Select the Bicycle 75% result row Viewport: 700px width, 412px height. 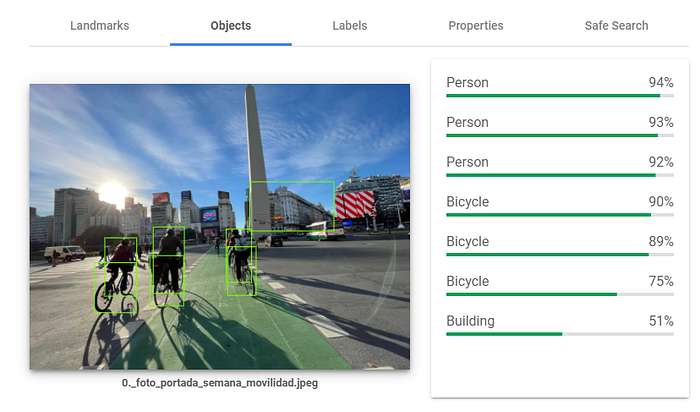560,284
